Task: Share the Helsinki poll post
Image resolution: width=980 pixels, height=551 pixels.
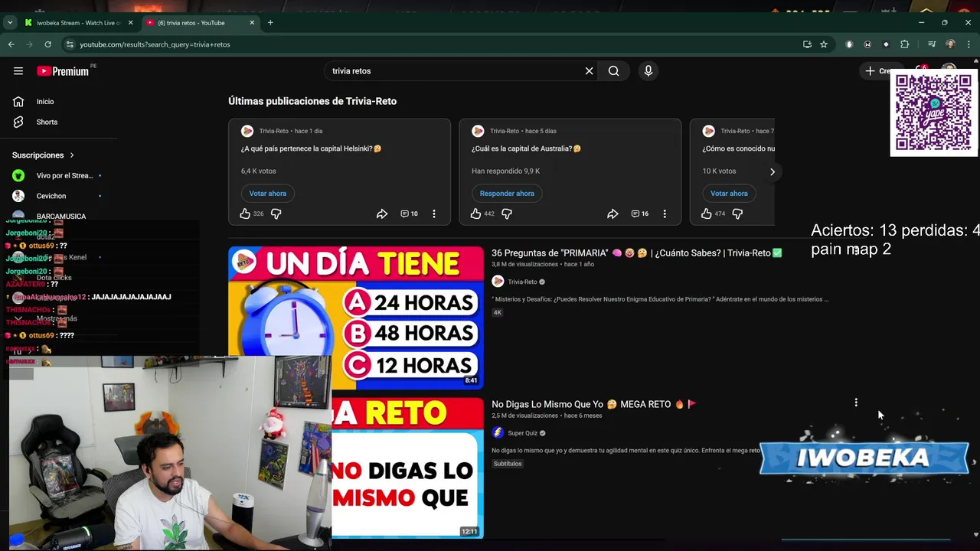Action: (x=382, y=214)
